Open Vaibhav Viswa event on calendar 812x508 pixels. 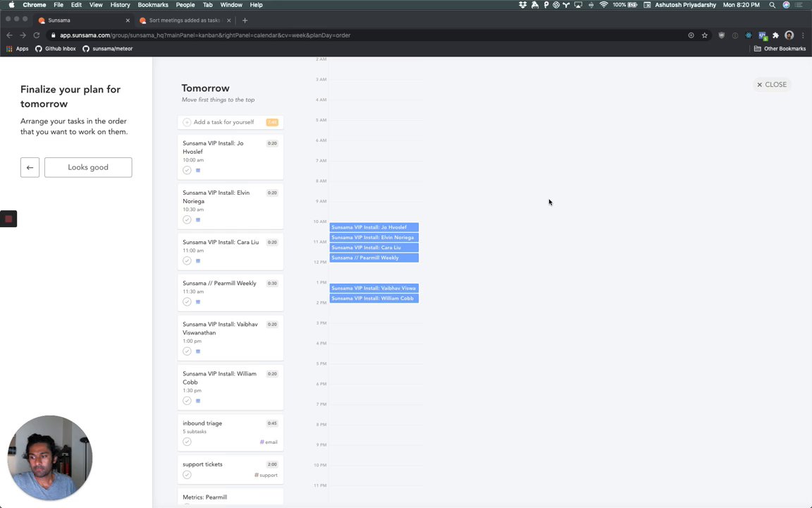click(x=374, y=288)
